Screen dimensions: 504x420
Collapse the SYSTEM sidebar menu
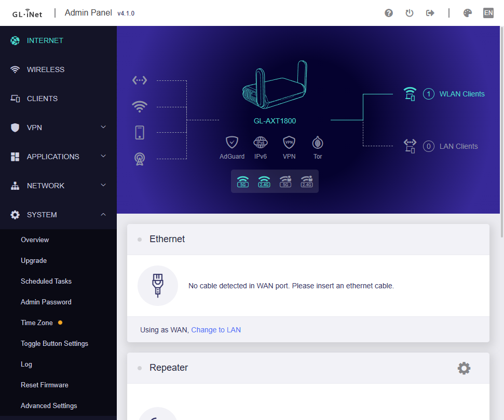point(58,215)
